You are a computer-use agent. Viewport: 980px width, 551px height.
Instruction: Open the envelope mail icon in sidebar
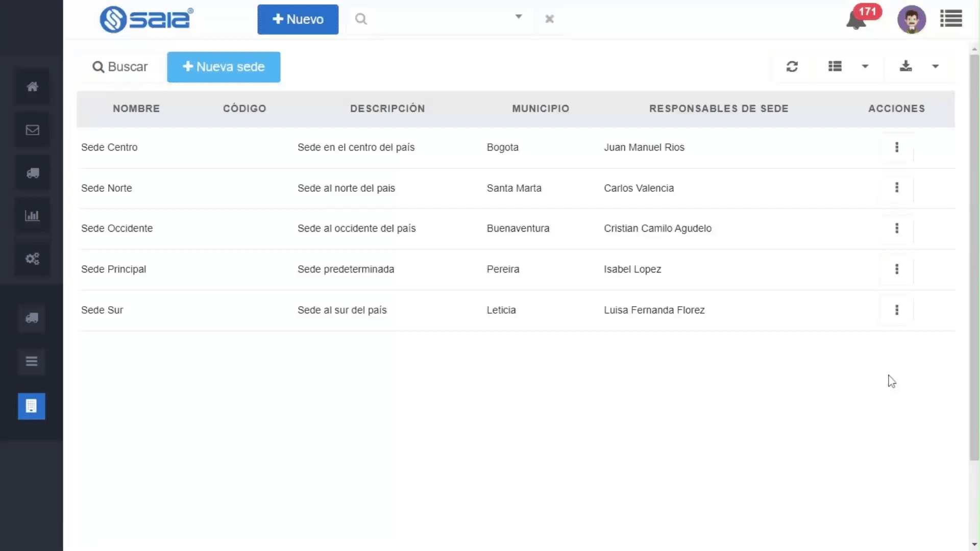pos(32,130)
